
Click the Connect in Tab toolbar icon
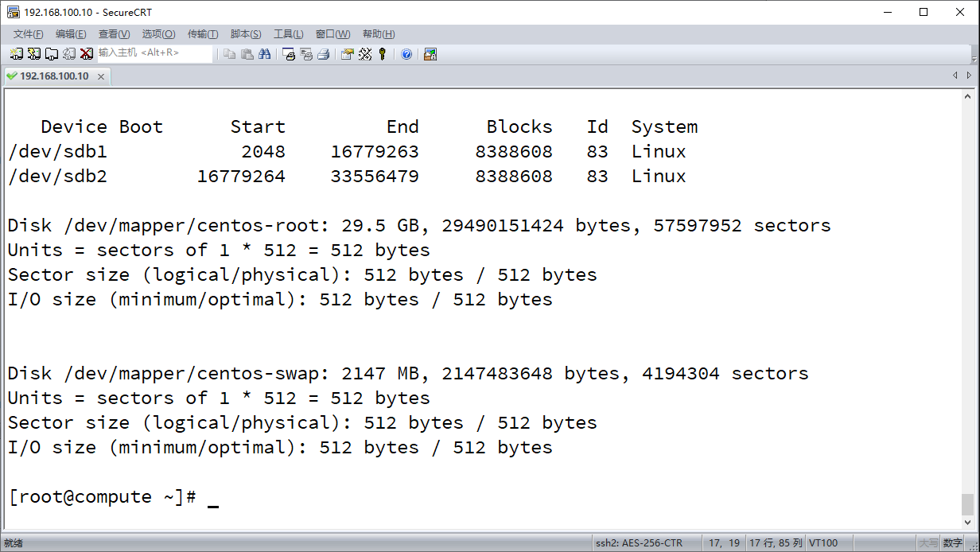pos(52,54)
